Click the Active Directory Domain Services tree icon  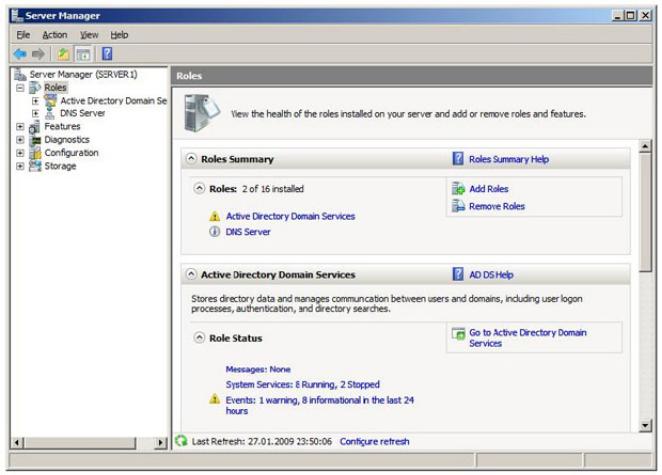(x=50, y=100)
